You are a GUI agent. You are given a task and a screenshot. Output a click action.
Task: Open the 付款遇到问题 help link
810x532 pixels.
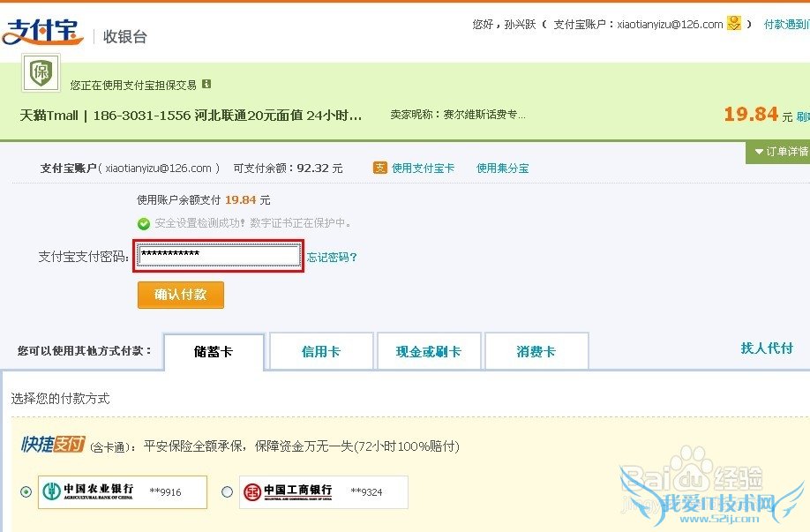tap(787, 24)
